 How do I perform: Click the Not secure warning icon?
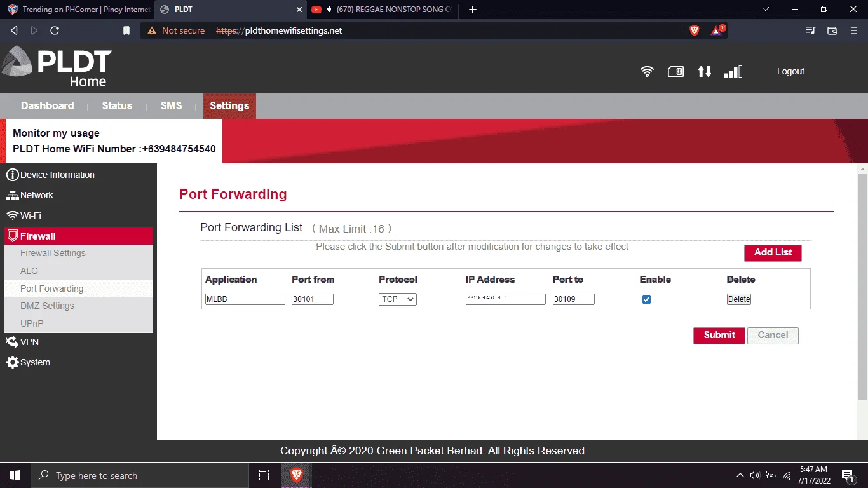coord(151,30)
